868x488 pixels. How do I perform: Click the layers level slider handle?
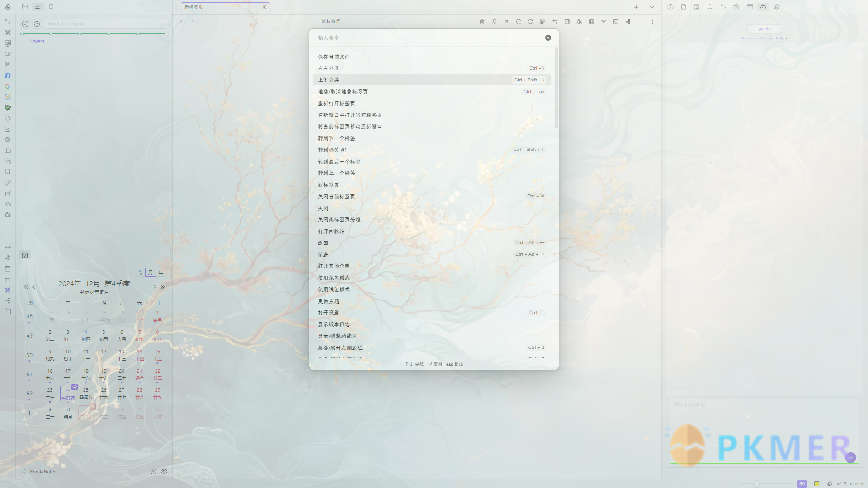point(166,34)
